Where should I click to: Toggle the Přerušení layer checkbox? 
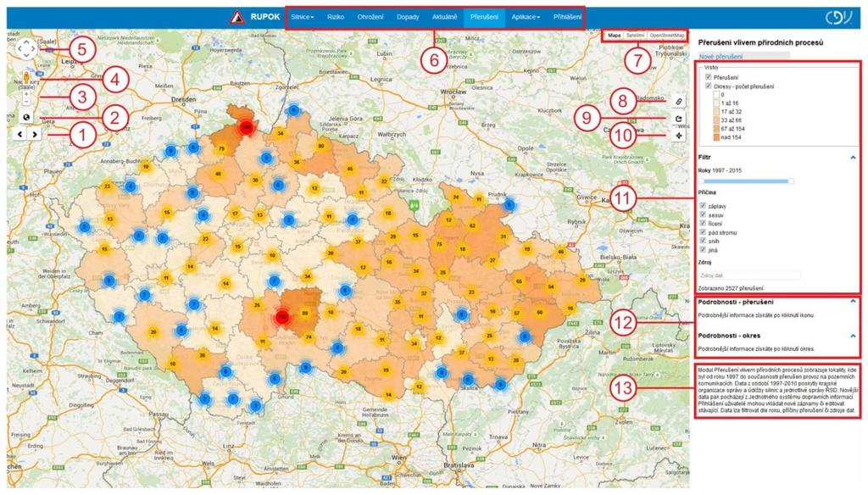(708, 77)
